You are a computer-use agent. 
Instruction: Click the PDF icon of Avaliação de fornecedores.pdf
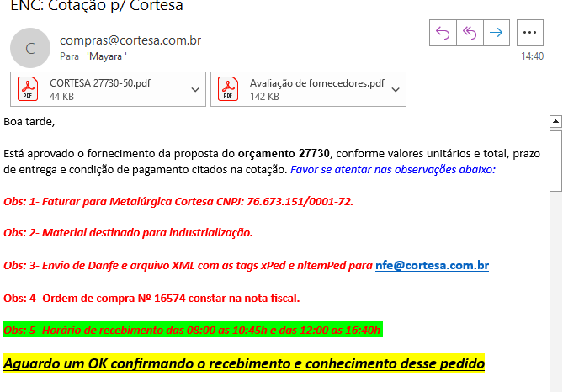pyautogui.click(x=228, y=88)
